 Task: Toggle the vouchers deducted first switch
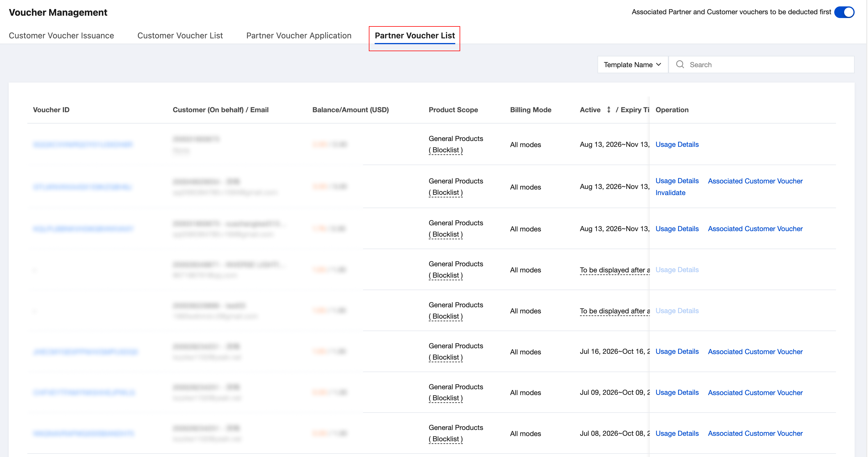[x=844, y=12]
